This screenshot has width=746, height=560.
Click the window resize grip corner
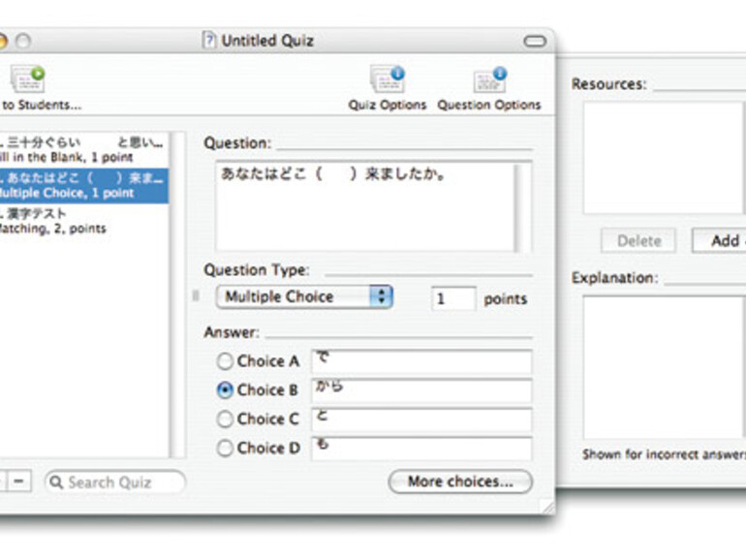click(x=547, y=506)
